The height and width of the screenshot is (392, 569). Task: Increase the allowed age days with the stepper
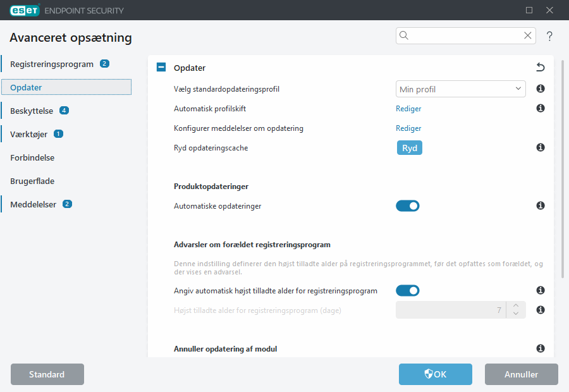[x=515, y=307]
